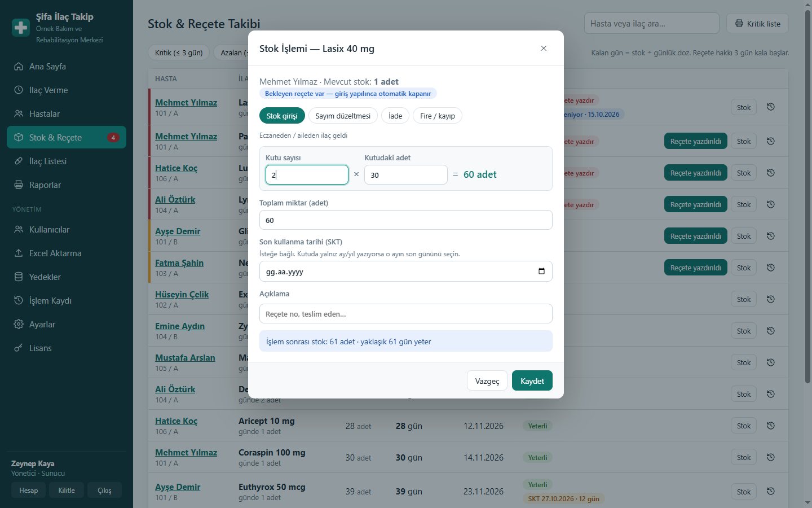This screenshot has width=812, height=508.
Task: Open Lisans page
Action: coord(67,348)
